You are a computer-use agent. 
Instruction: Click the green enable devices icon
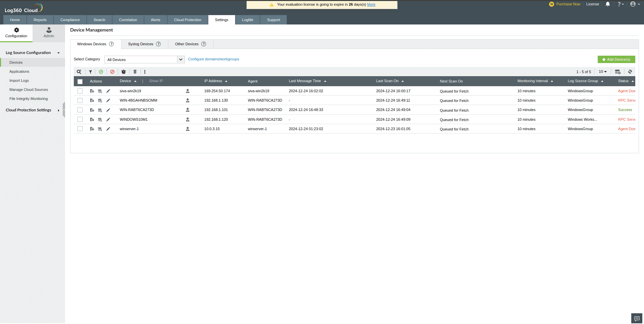coord(101,72)
